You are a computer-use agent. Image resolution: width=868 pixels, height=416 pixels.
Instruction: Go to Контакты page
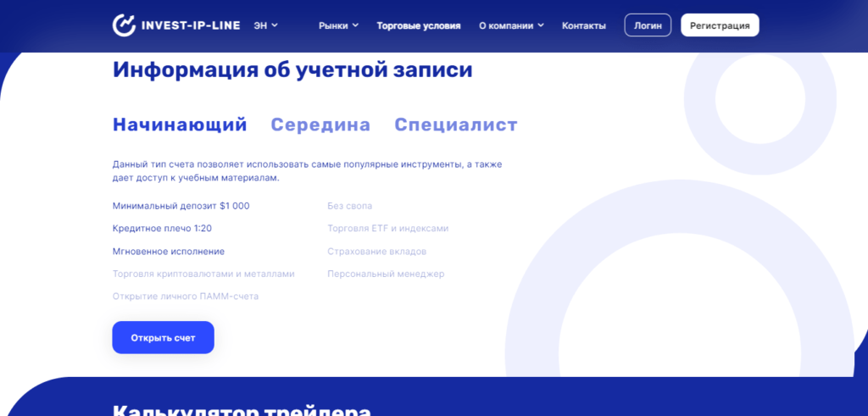click(x=583, y=25)
